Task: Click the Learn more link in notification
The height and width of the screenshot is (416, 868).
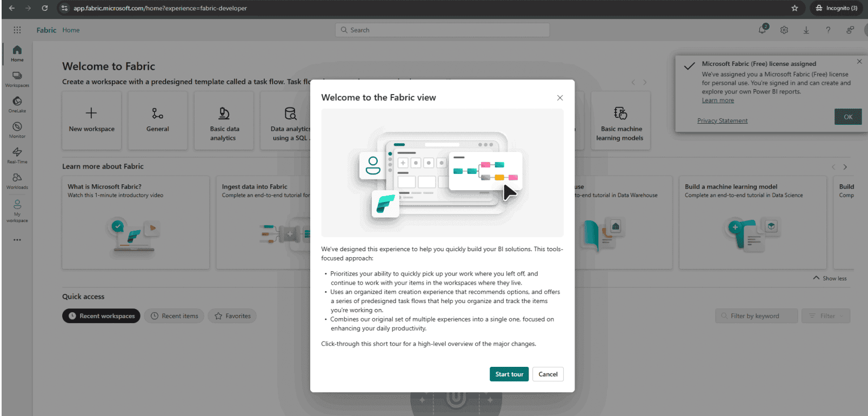Action: coord(718,100)
